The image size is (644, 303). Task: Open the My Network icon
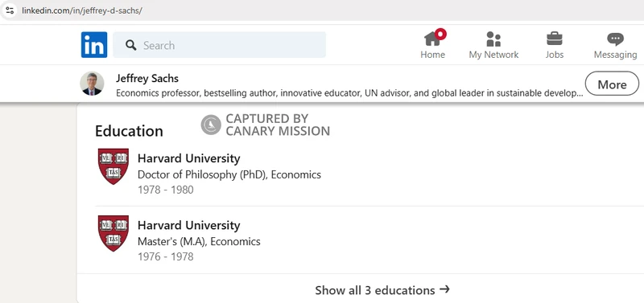point(493,39)
